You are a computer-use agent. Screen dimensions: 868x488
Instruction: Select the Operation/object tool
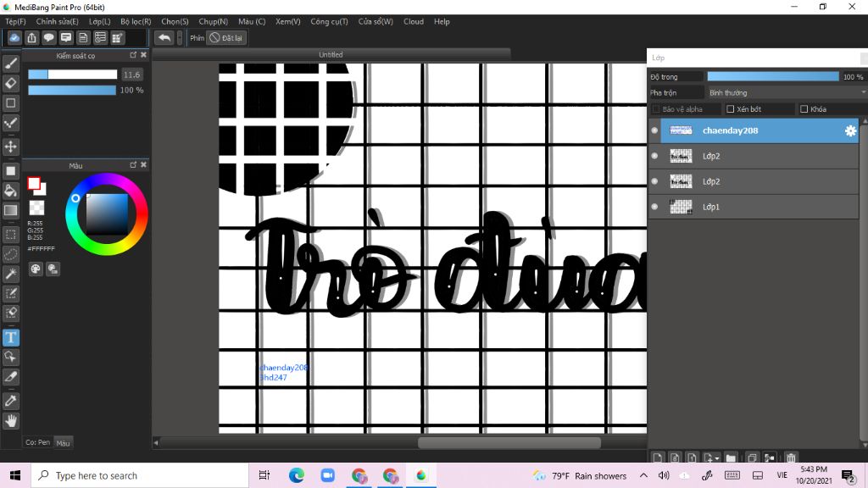(10, 357)
